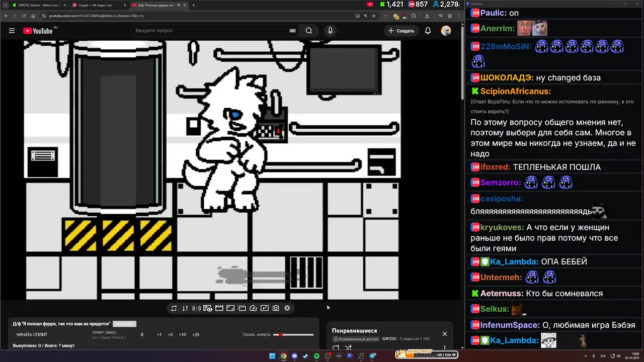The image size is (644, 362).
Task: Add +5 minutes to split
Action: click(x=170, y=335)
